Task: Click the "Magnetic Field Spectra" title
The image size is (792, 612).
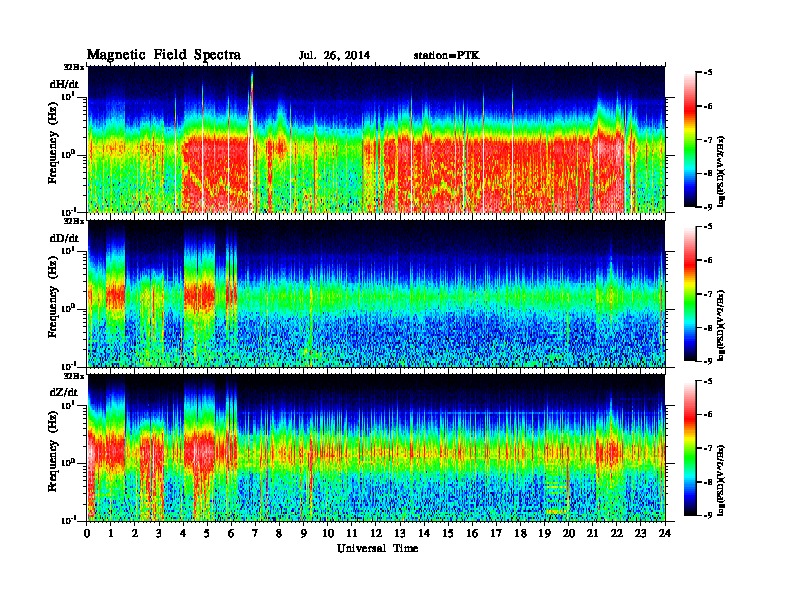Action: coord(164,55)
